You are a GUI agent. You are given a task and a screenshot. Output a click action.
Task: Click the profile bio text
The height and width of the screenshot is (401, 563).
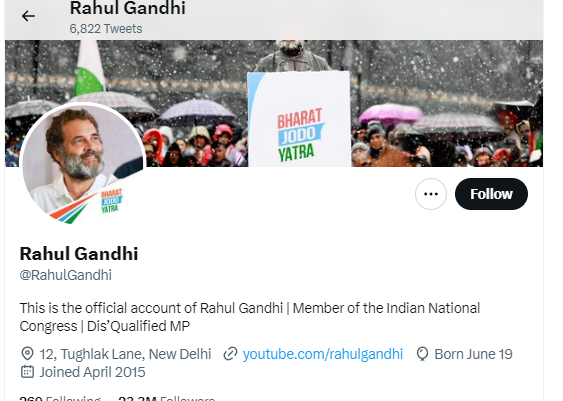(x=250, y=317)
